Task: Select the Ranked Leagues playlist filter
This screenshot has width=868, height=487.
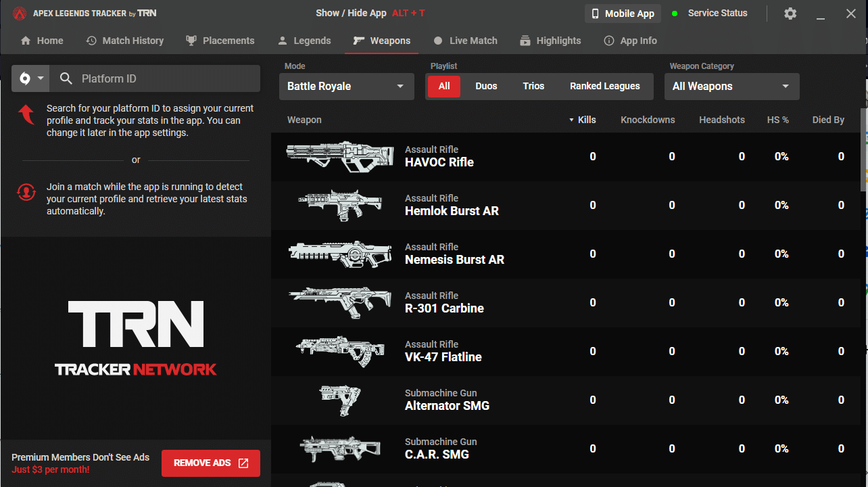Action: (x=604, y=87)
